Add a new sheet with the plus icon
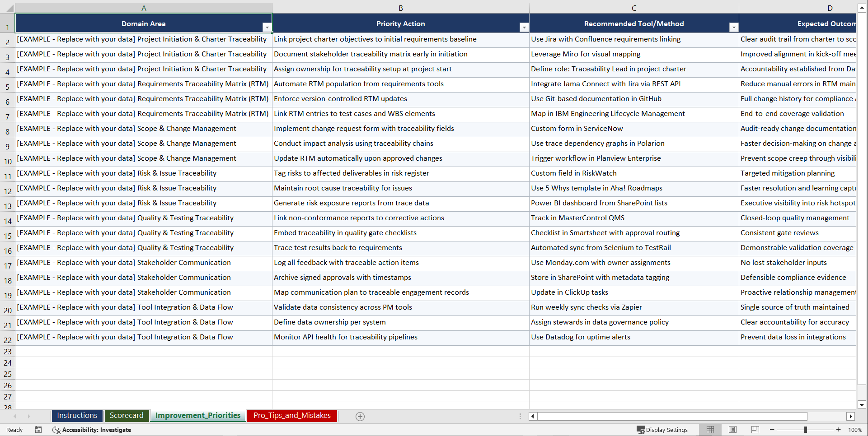Screen dimensions: 868x436 coord(360,416)
